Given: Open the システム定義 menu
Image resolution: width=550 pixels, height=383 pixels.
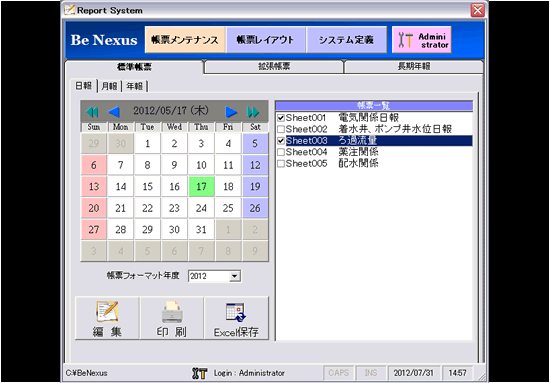Looking at the screenshot, I should (x=347, y=40).
